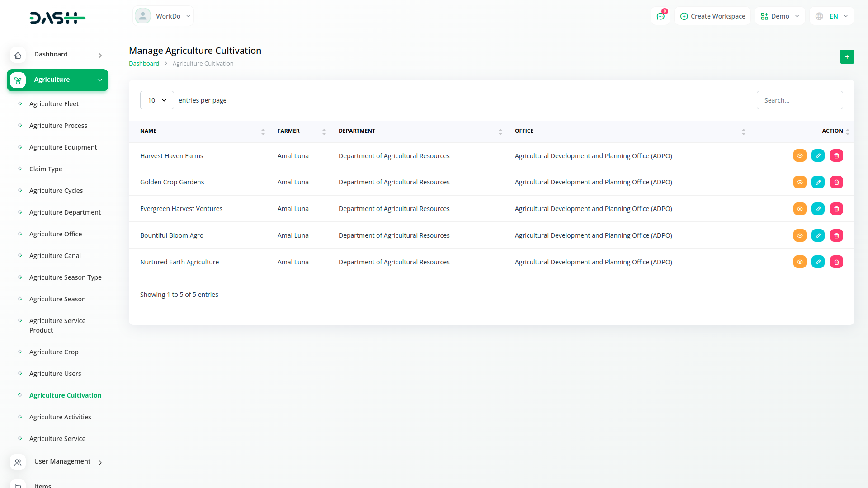Open Agriculture Crop in the sidebar
868x488 pixels.
(x=54, y=352)
